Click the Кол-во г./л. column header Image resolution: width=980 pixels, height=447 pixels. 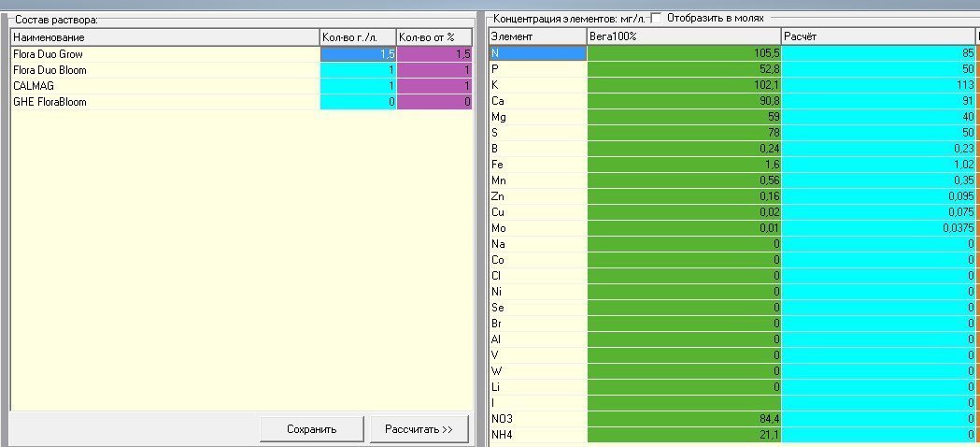click(x=358, y=36)
